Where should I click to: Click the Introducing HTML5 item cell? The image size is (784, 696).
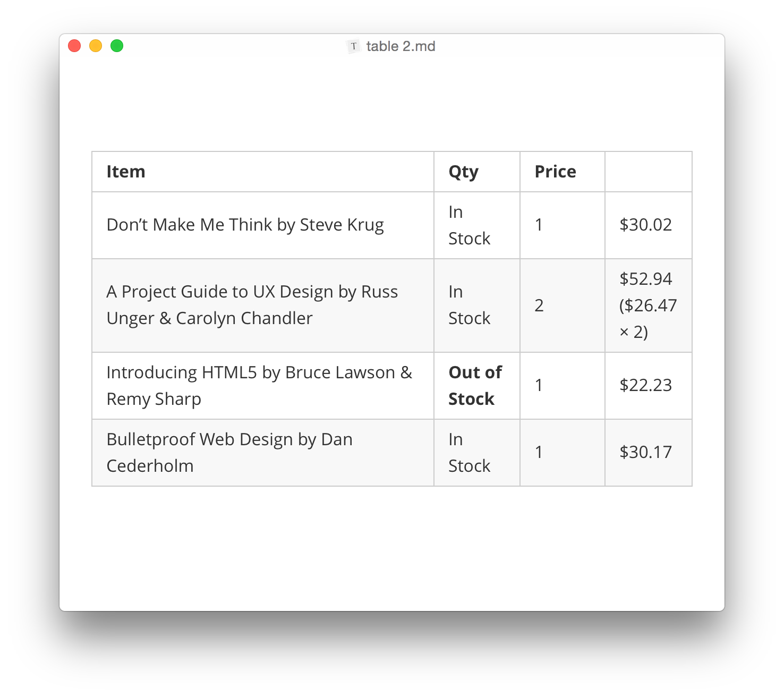click(x=259, y=385)
